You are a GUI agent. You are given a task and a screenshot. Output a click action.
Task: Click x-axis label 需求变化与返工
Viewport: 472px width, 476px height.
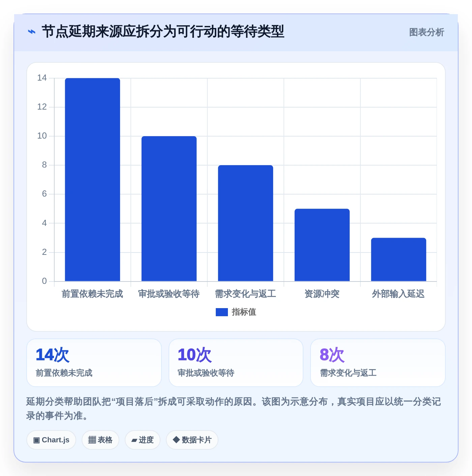coord(245,294)
